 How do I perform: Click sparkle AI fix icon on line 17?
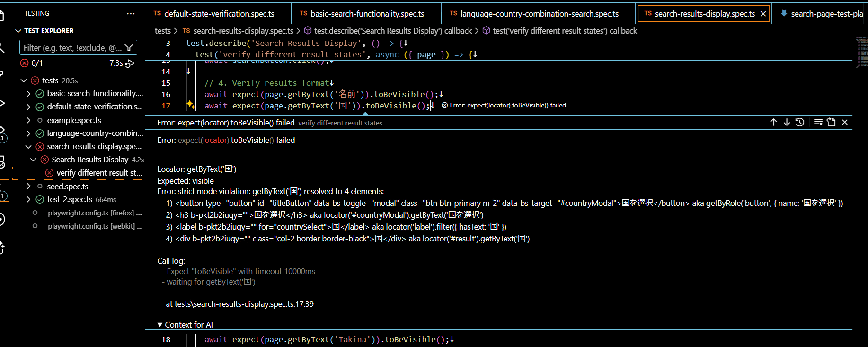click(x=191, y=105)
